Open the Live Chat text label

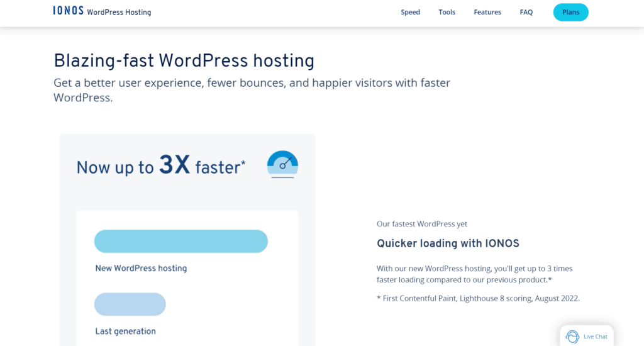[x=595, y=337]
